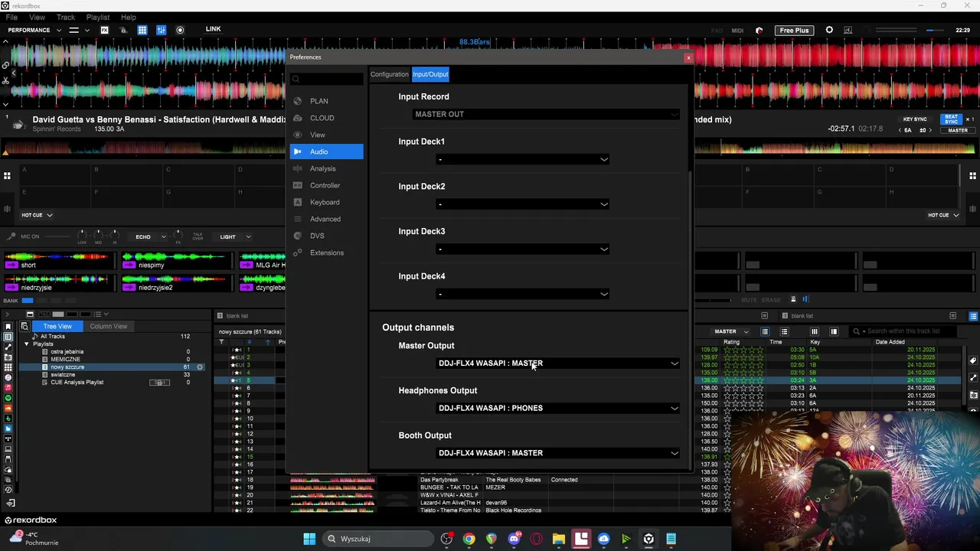Screen dimensions: 980x551
Task: Click PLAN in Preferences sidebar
Action: pos(318,101)
